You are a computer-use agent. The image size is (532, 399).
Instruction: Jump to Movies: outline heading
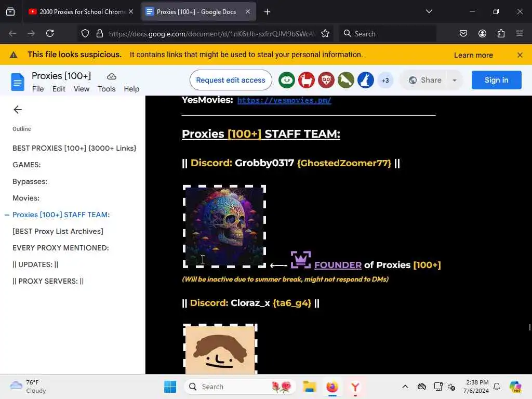tap(26, 198)
